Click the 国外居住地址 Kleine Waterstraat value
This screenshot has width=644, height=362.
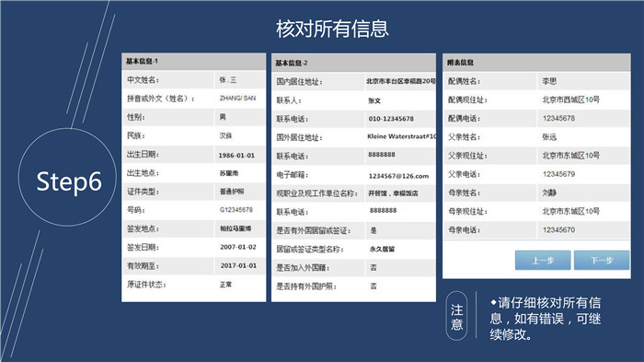(401, 136)
